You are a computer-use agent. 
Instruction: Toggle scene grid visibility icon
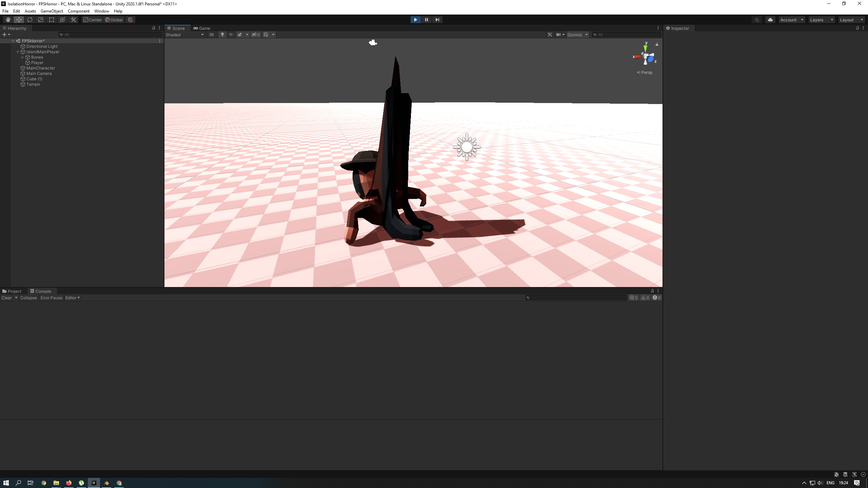click(266, 35)
